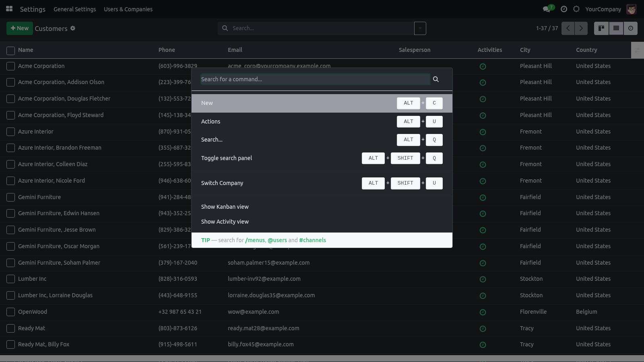Image resolution: width=644 pixels, height=362 pixels.
Task: Check the Acme Corporation row checkbox
Action: [x=11, y=66]
